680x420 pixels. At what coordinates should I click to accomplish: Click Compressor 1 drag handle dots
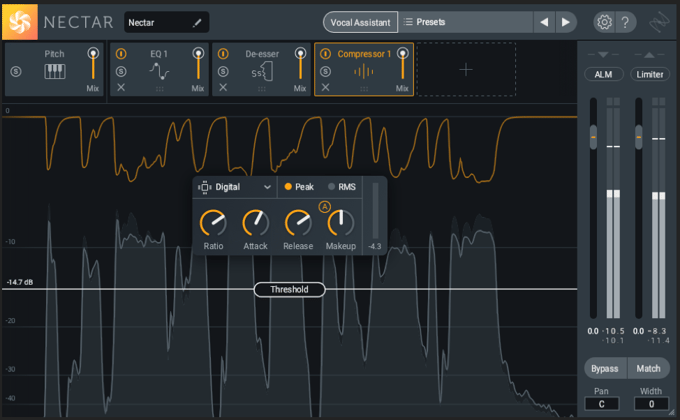(x=364, y=89)
